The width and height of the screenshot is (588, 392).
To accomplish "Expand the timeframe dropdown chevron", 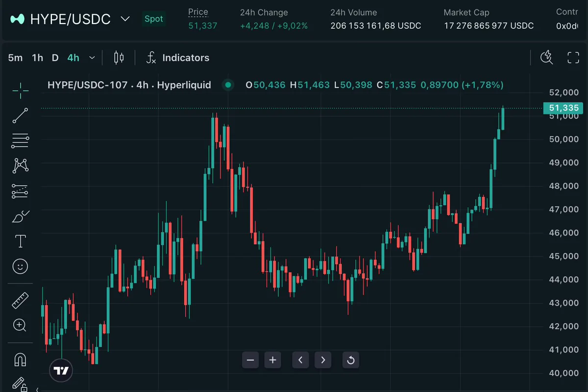I will coord(92,58).
